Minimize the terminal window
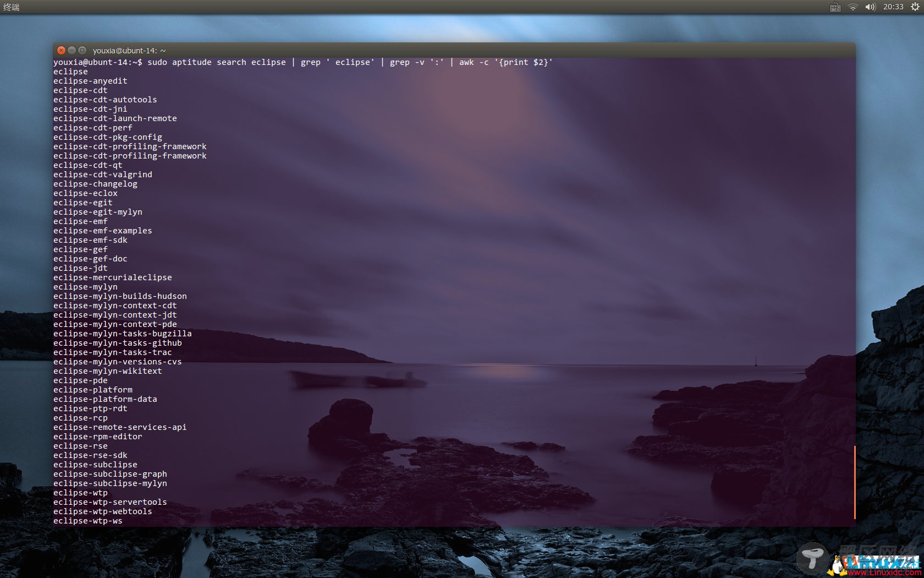The height and width of the screenshot is (578, 924). point(71,50)
